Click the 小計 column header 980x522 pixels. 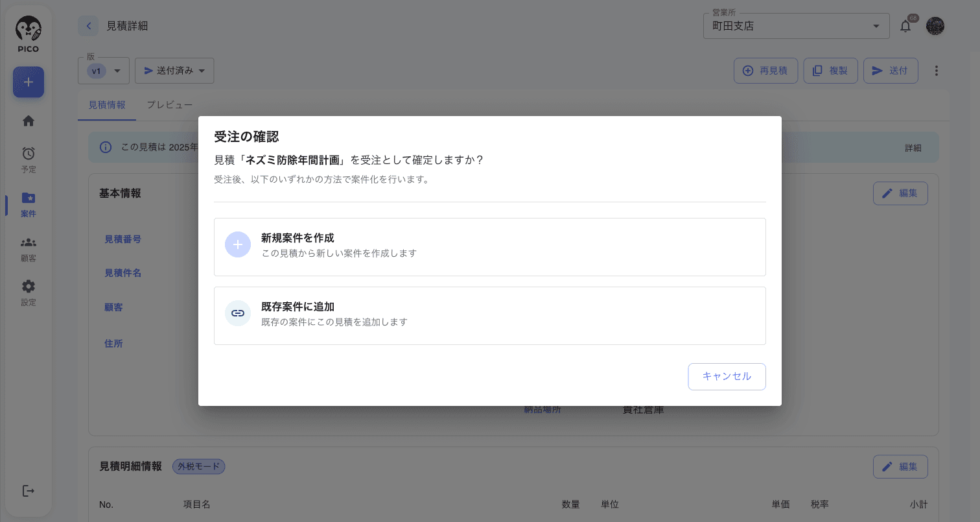919,504
